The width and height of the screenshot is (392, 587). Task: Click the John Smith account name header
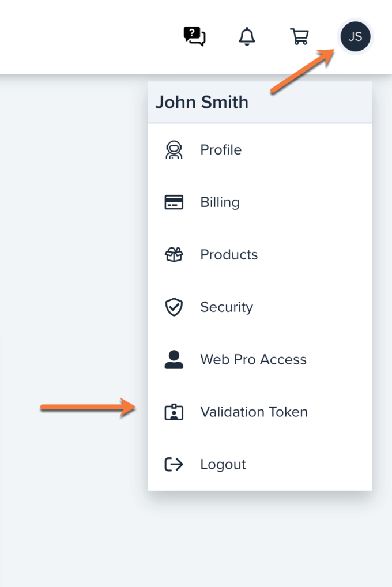pos(202,102)
